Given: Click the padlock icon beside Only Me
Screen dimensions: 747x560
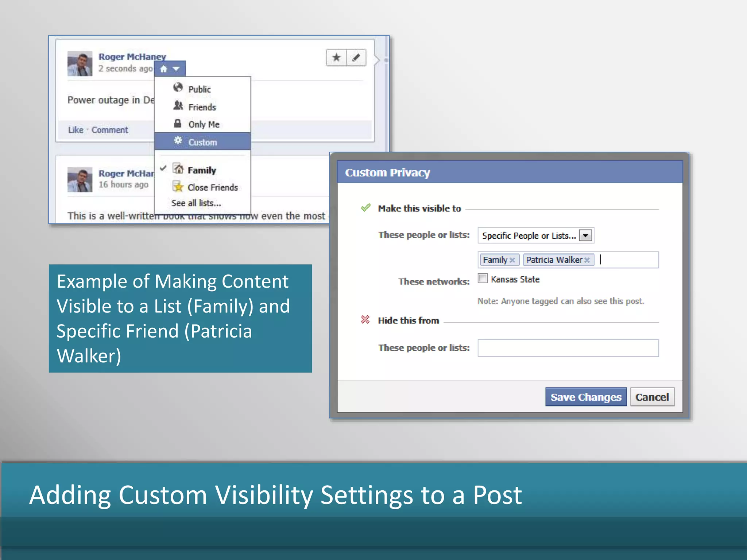Looking at the screenshot, I should 178,123.
